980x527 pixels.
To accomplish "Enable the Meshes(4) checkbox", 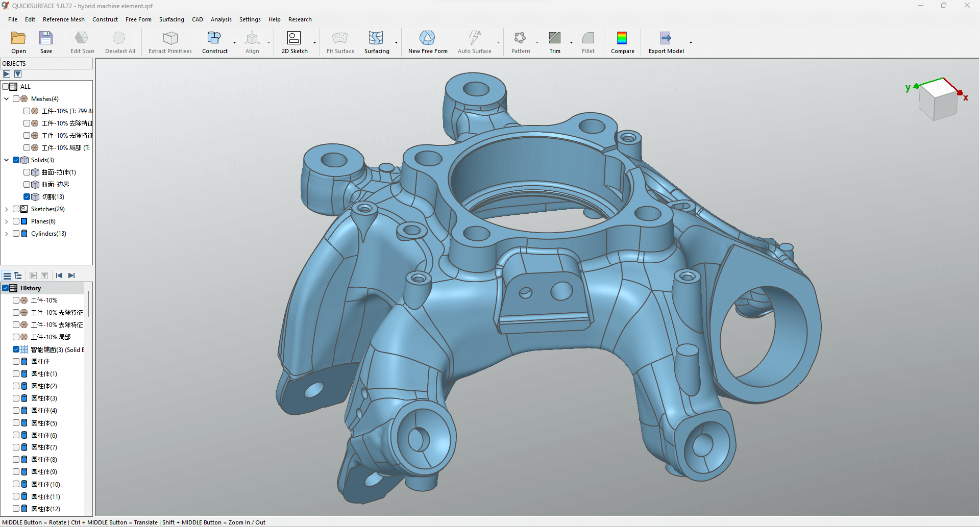I will [16, 99].
